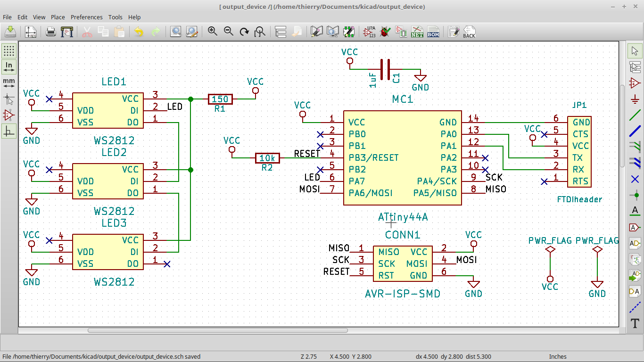644x362 pixels.
Task: Click the ATtiny44A label under MC1
Action: (403, 217)
